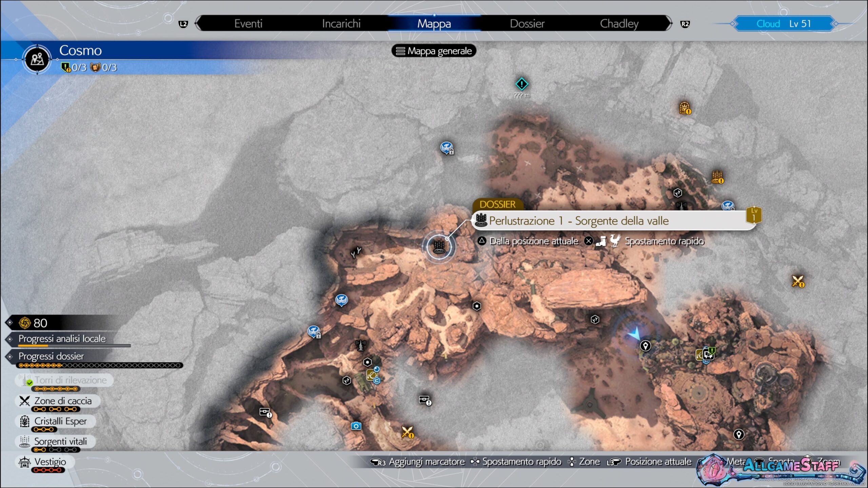Go to the Chadley tab

pos(619,23)
